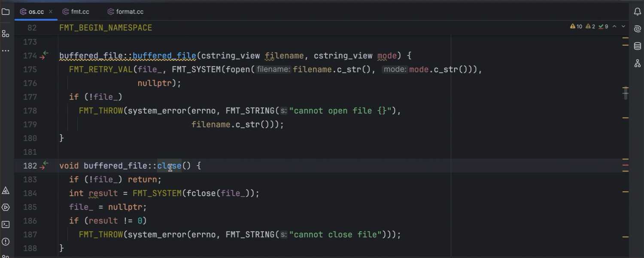644x258 pixels.
Task: Click the sticky line FMT_BEGIN_NAMESPACE
Action: [x=106, y=28]
